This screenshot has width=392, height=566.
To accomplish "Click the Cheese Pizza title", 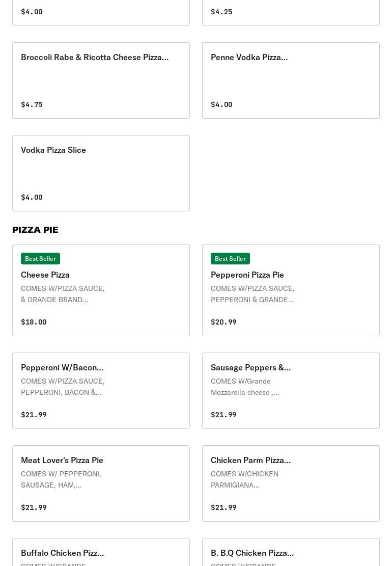I will pos(45,275).
